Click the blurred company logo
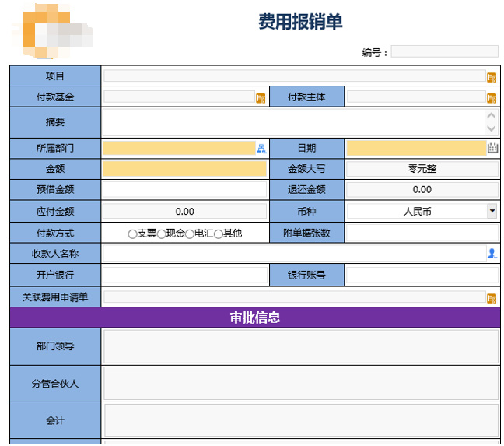 point(52,31)
